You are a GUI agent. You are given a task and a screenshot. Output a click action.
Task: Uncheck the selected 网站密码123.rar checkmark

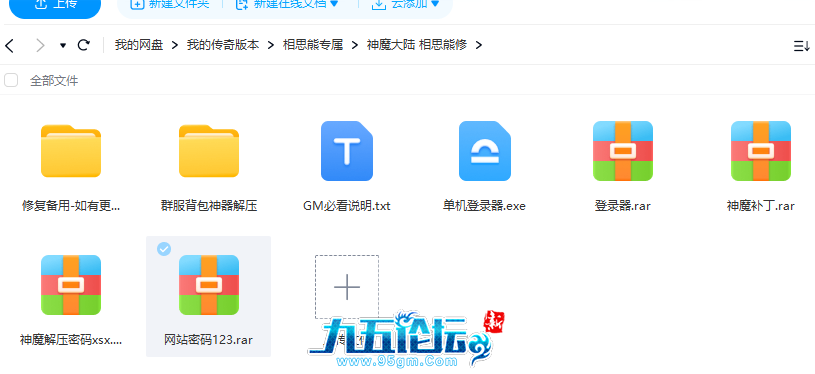coord(164,249)
